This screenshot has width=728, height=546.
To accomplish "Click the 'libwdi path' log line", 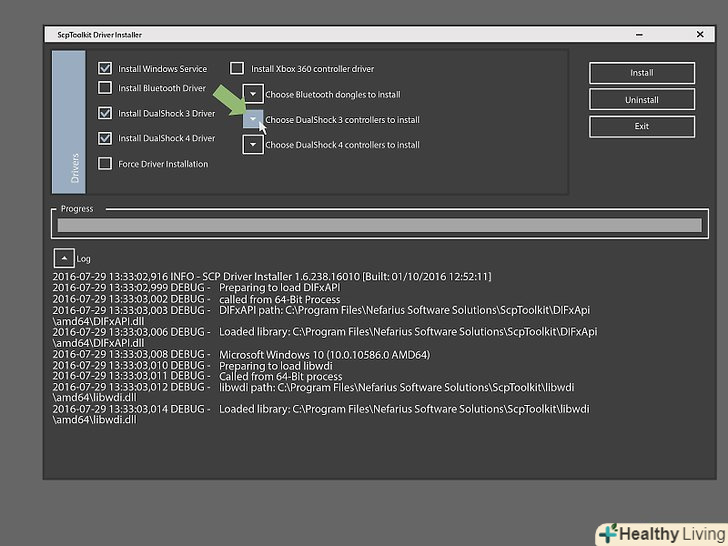I will point(313,392).
